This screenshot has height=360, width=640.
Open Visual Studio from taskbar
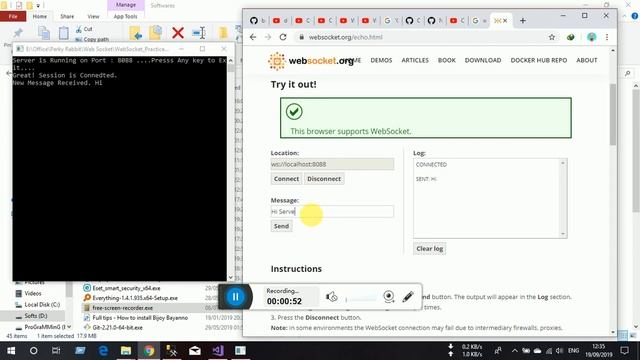point(218,351)
